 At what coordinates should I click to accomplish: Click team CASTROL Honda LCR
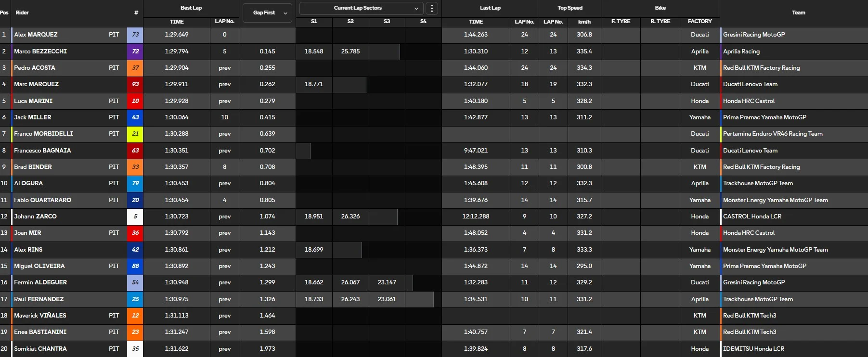point(752,217)
